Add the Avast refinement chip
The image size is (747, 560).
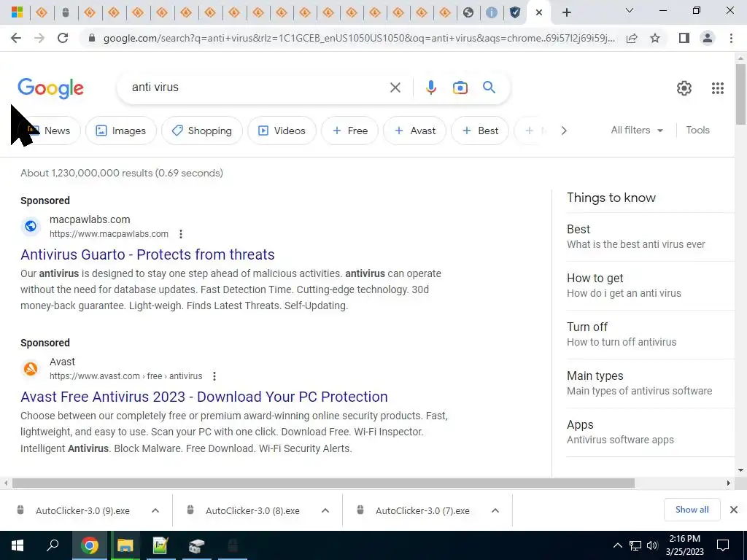coord(414,131)
